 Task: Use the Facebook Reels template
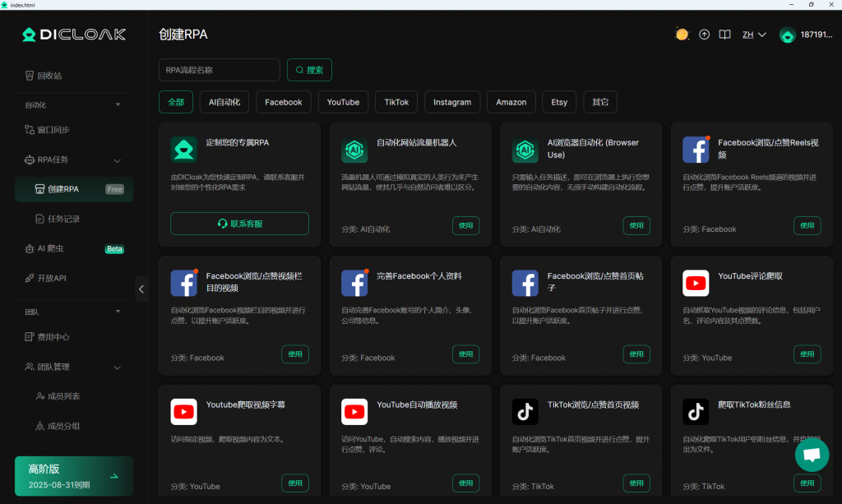tap(807, 225)
